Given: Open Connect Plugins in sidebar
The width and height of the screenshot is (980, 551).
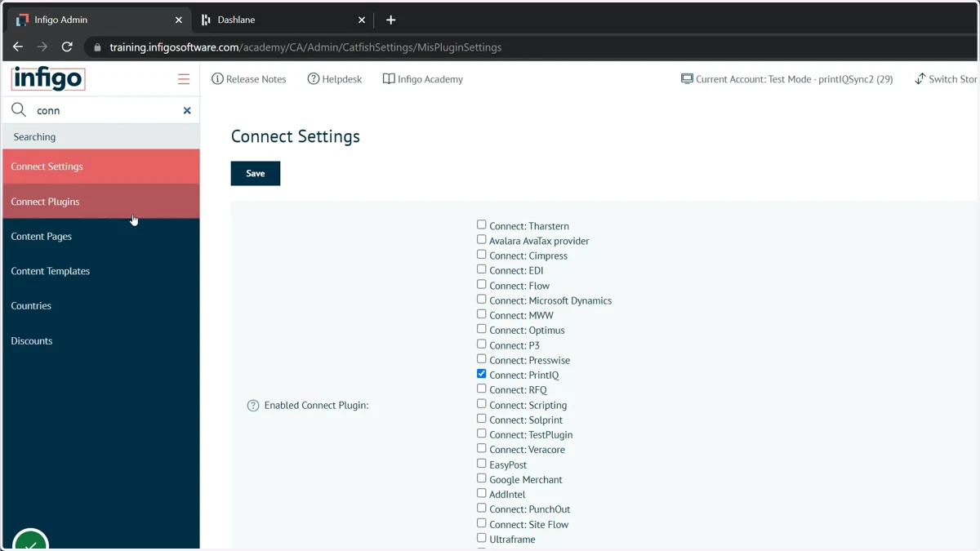Looking at the screenshot, I should pyautogui.click(x=101, y=202).
